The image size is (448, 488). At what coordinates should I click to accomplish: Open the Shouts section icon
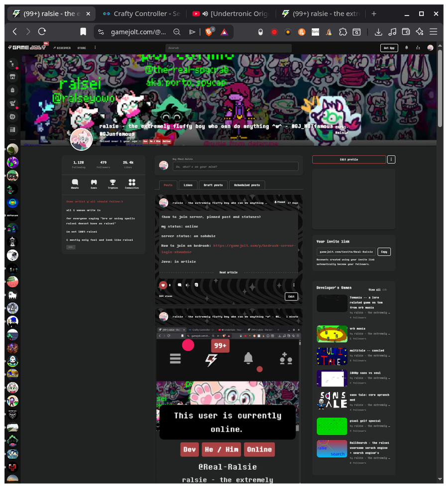75,184
